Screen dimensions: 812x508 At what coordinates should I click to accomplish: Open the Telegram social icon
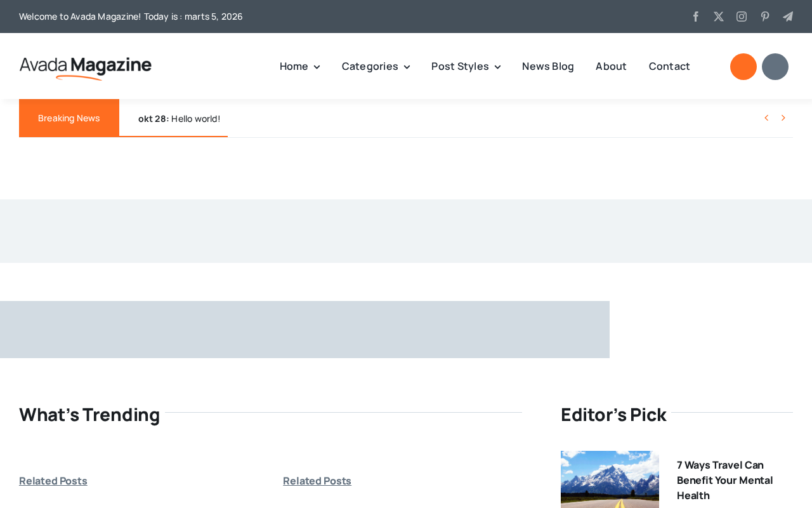click(x=788, y=17)
